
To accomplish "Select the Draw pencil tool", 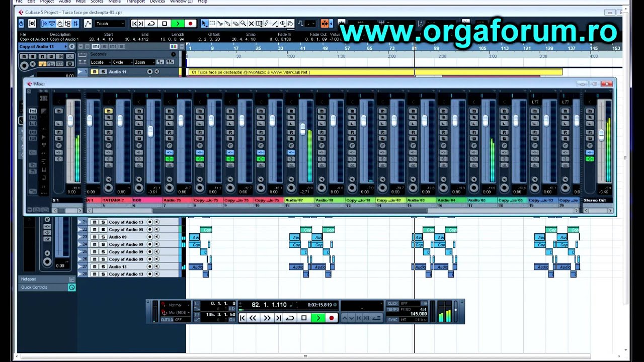I will pyautogui.click(x=267, y=24).
